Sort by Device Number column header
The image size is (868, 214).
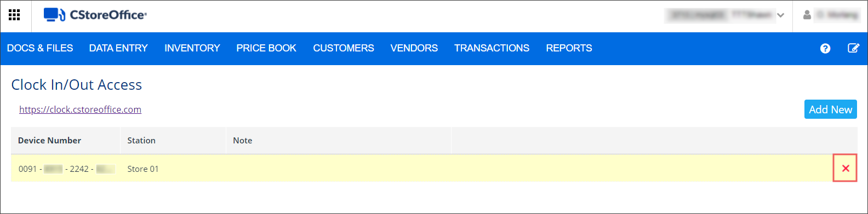[49, 141]
